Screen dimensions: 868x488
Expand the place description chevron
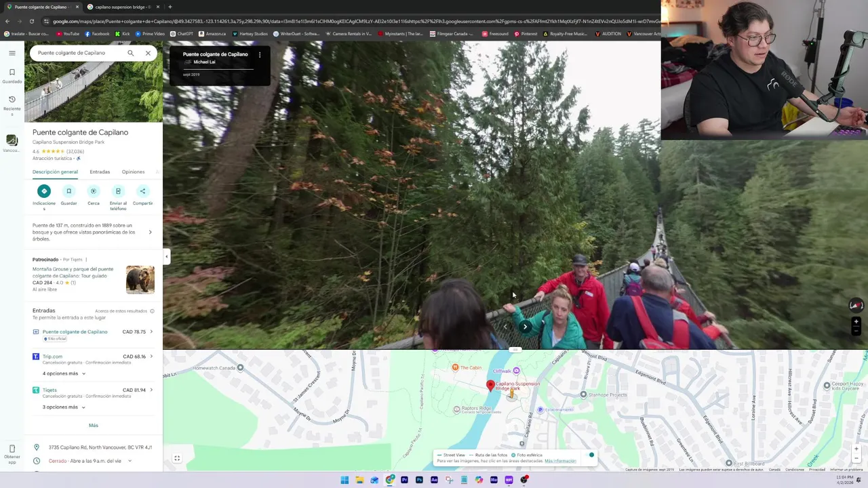pos(150,232)
